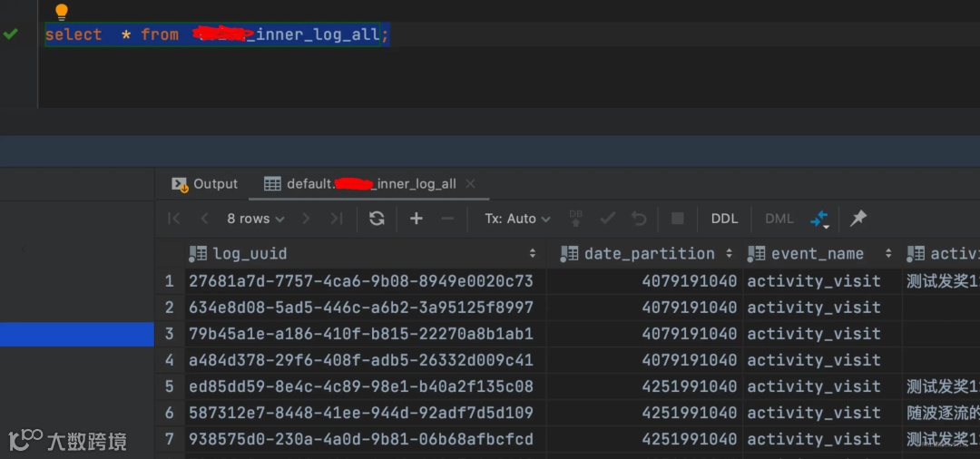
Task: Click the green checkmark in the gutter
Action: click(11, 34)
